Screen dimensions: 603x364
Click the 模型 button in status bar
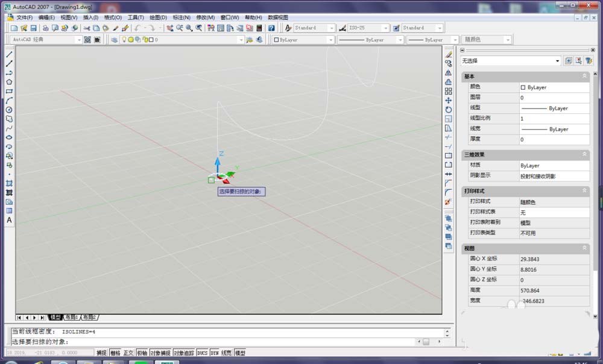[240, 353]
